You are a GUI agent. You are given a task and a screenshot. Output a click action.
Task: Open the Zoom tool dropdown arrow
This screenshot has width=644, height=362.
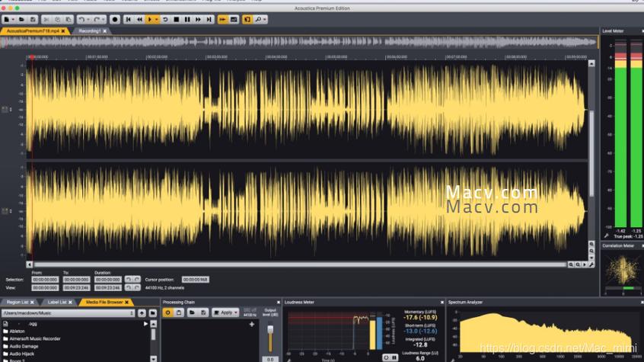(x=265, y=19)
